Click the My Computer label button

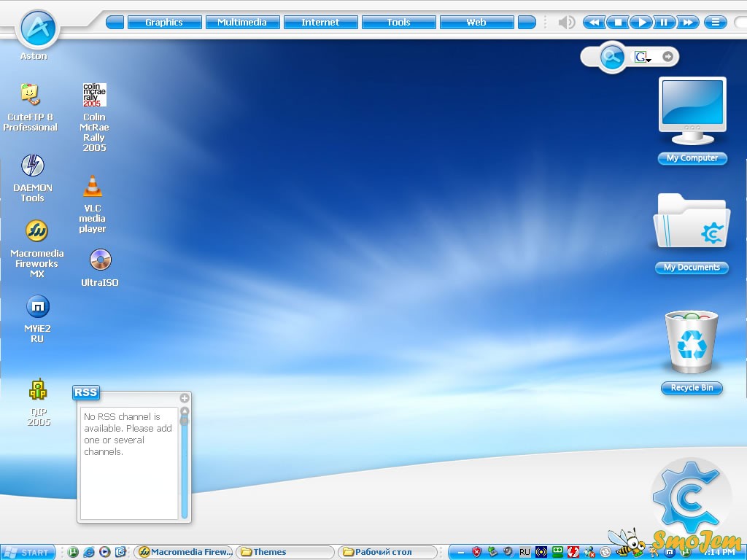tap(692, 158)
